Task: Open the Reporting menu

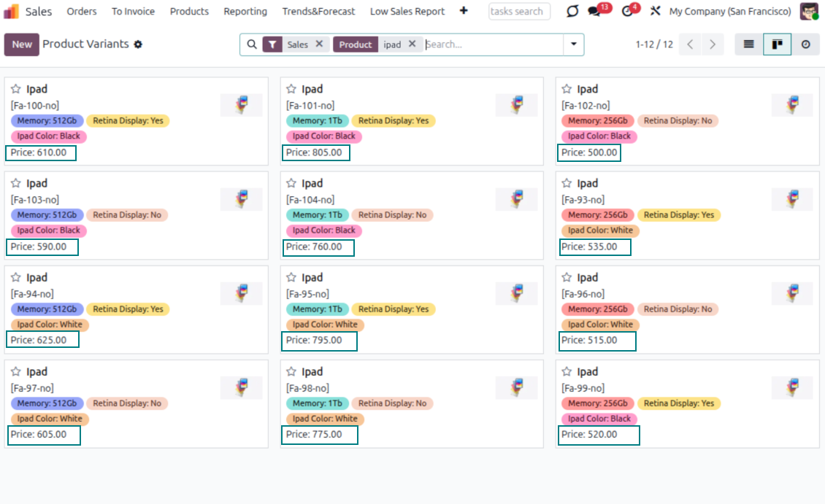Action: pyautogui.click(x=245, y=12)
